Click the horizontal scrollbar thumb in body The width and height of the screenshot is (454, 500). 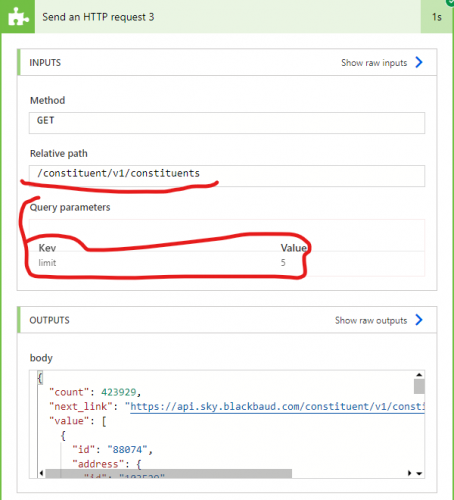168,473
